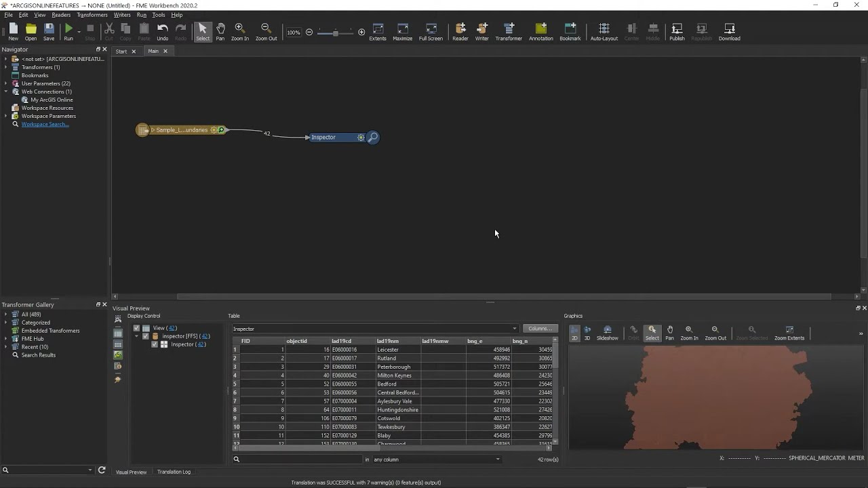Switch to the Translation Log tab

coord(174,472)
